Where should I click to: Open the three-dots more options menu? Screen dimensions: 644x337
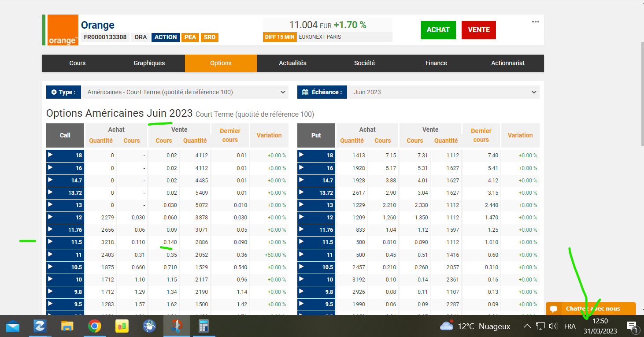535,22
